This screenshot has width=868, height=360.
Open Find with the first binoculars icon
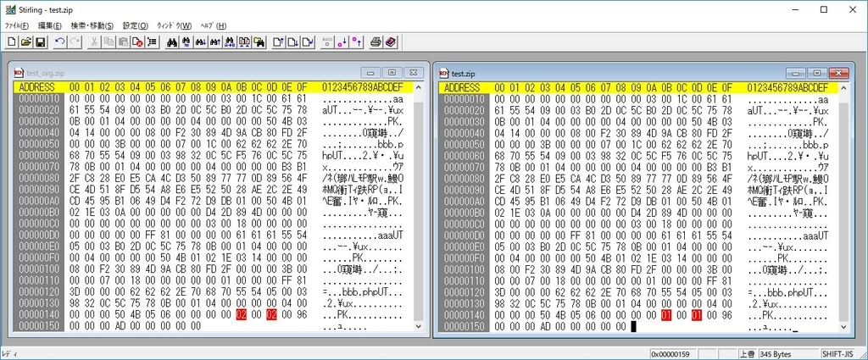tap(172, 42)
